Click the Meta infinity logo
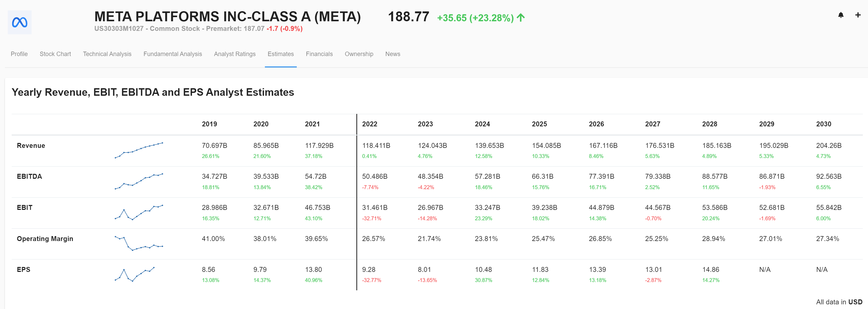Viewport: 868px width, 309px height. [x=19, y=22]
